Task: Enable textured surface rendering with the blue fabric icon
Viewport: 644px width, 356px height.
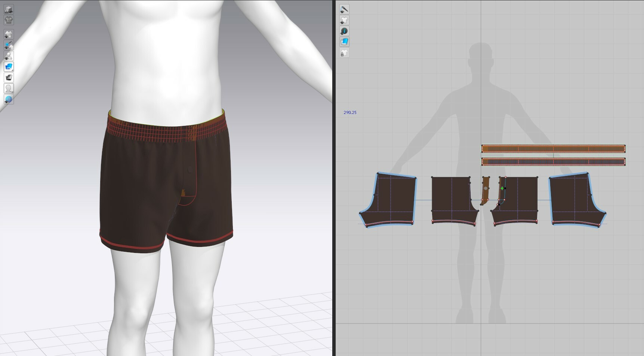Action: [x=9, y=67]
